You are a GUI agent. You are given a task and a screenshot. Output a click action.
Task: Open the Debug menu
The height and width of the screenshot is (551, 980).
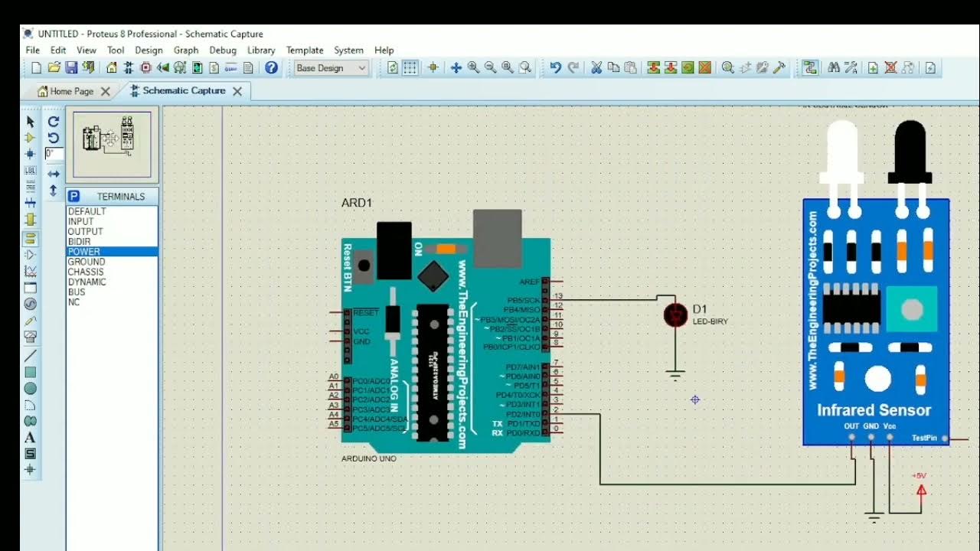tap(223, 50)
